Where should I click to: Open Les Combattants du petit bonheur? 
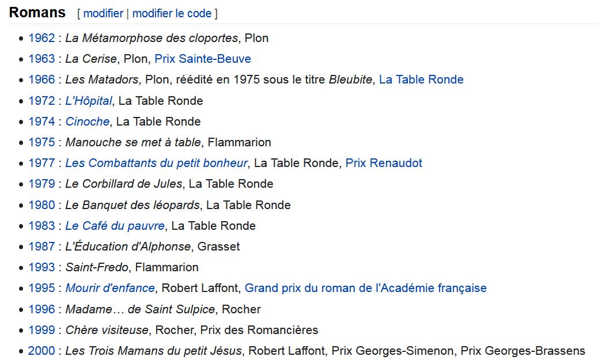(x=156, y=163)
